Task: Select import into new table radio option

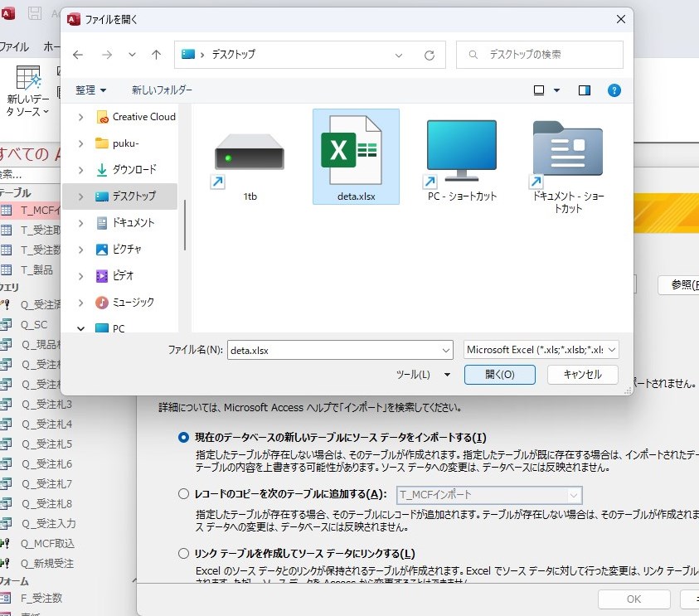Action: (x=183, y=438)
